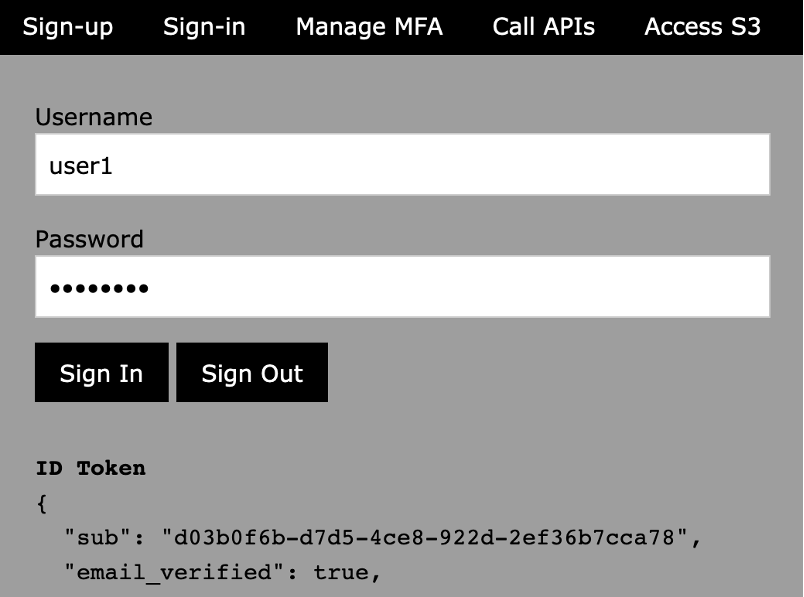Click the true value after email_verified
Image resolution: width=804 pixels, height=597 pixels.
click(x=340, y=572)
